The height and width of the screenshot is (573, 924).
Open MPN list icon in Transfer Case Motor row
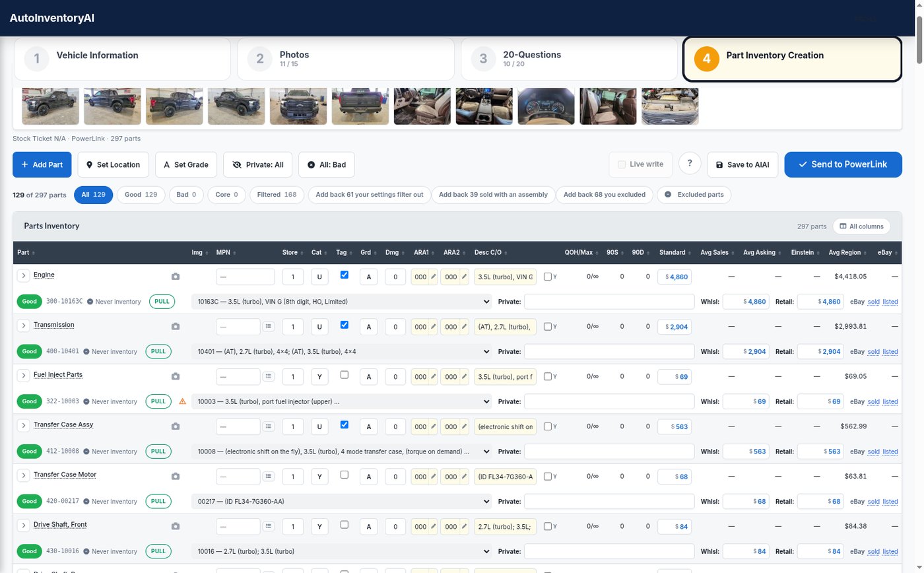click(269, 476)
